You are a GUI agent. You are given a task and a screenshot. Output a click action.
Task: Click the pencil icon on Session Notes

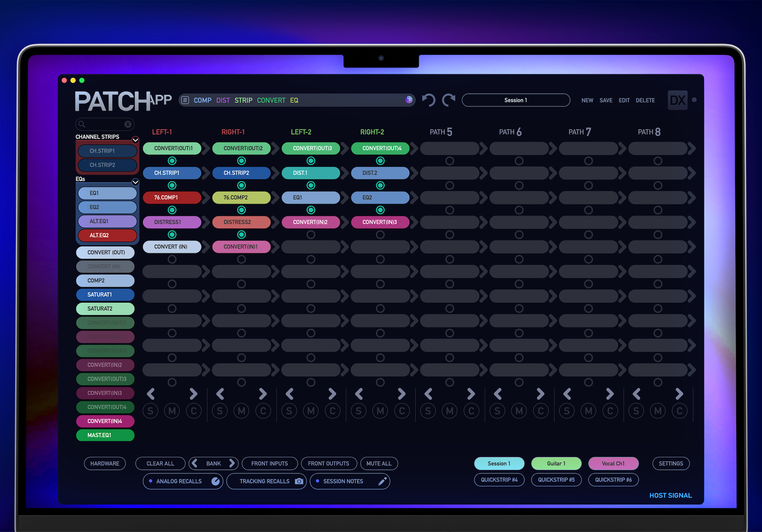pos(382,481)
